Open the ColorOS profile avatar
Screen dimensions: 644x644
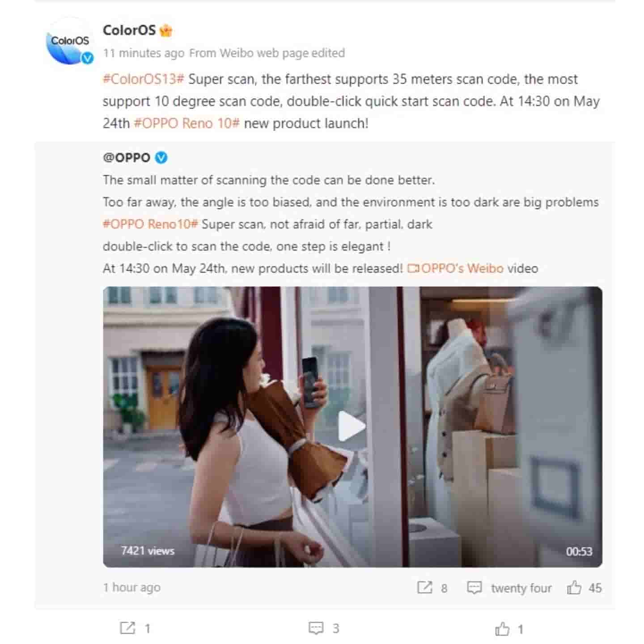click(x=69, y=42)
